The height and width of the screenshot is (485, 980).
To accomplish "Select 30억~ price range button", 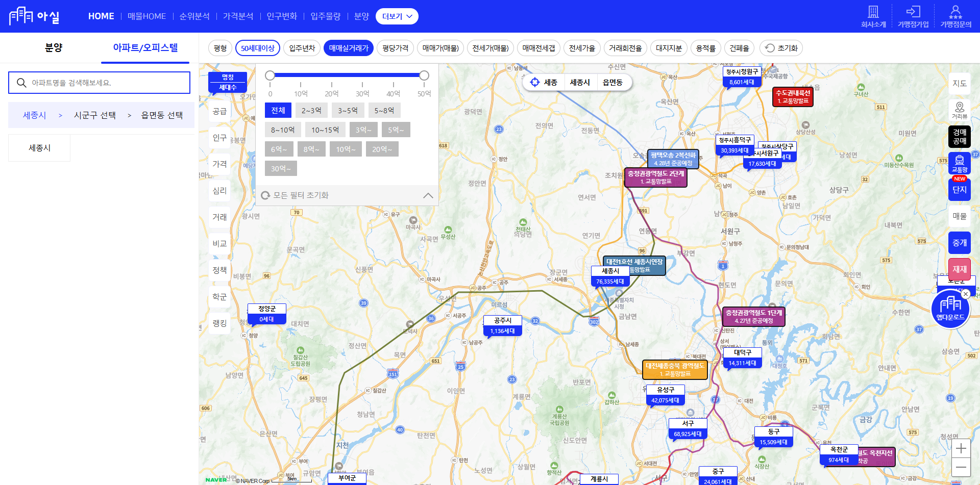I will 281,168.
